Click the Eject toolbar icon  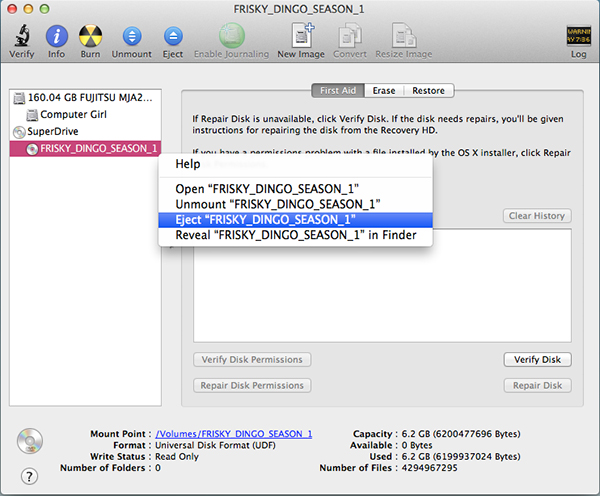[x=173, y=36]
